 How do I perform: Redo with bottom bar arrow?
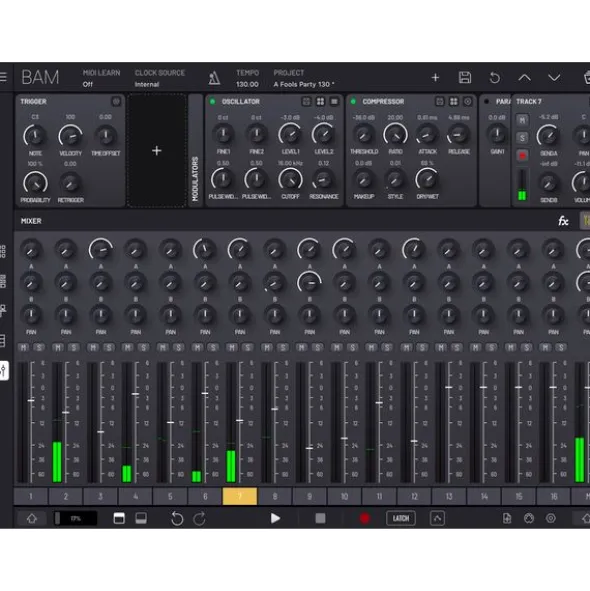(199, 519)
